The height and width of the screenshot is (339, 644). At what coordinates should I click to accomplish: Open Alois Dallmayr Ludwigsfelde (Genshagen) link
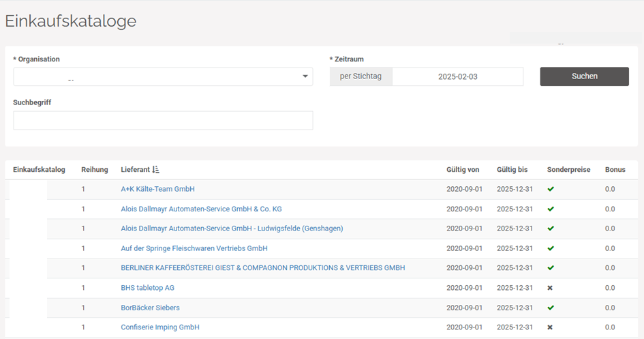point(232,229)
